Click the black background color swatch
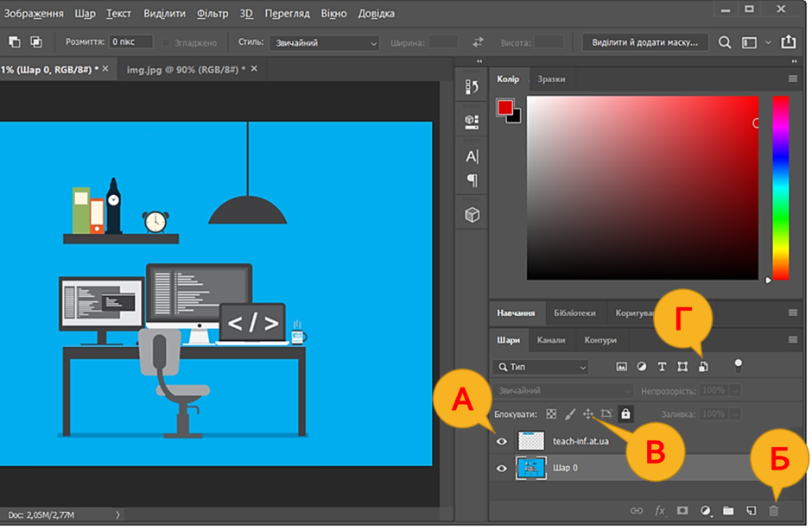Viewport: 812px width, 530px height. tap(516, 118)
